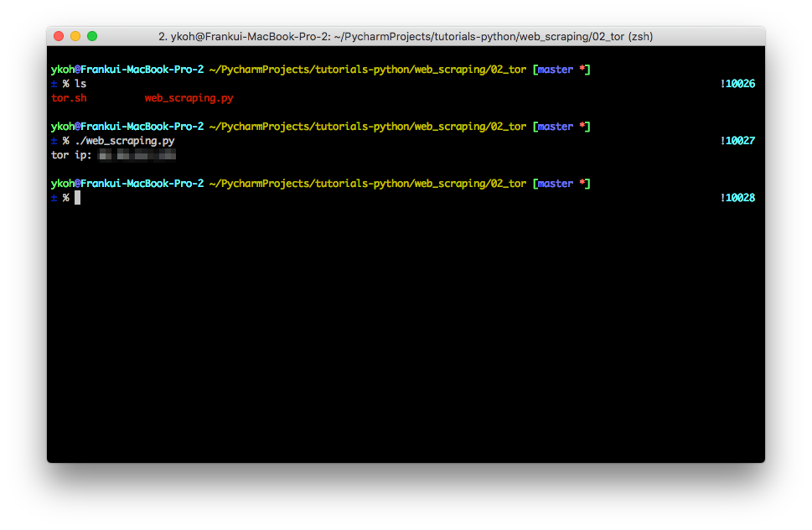Click the master branch indicator in last prompt

tap(555, 184)
